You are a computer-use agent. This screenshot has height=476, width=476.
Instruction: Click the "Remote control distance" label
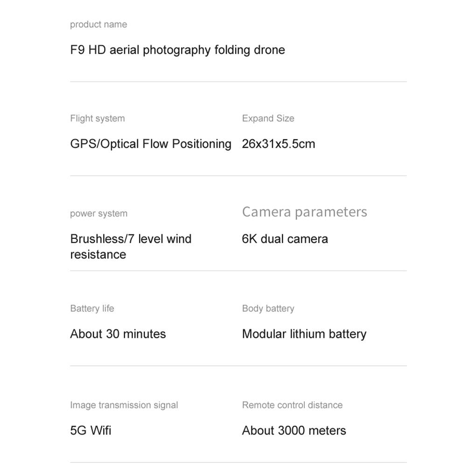coord(292,405)
